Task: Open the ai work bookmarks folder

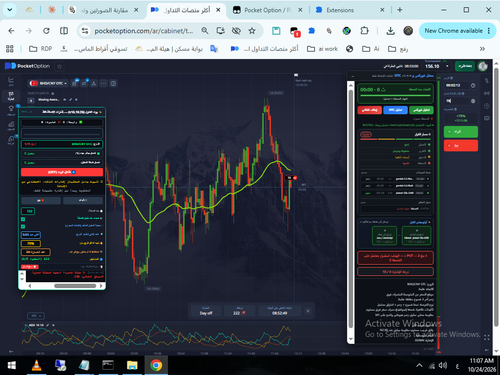Action: pyautogui.click(x=322, y=49)
